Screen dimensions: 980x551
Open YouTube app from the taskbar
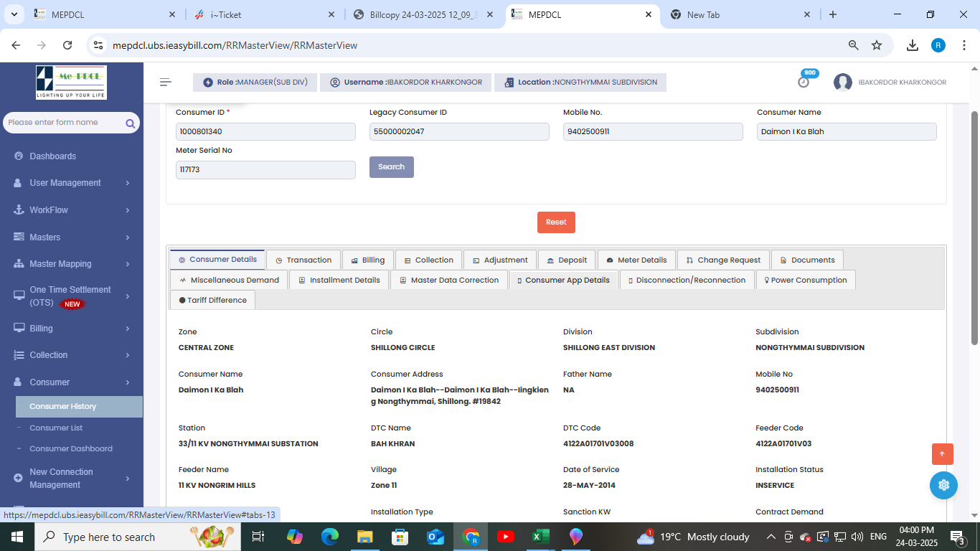(x=505, y=537)
